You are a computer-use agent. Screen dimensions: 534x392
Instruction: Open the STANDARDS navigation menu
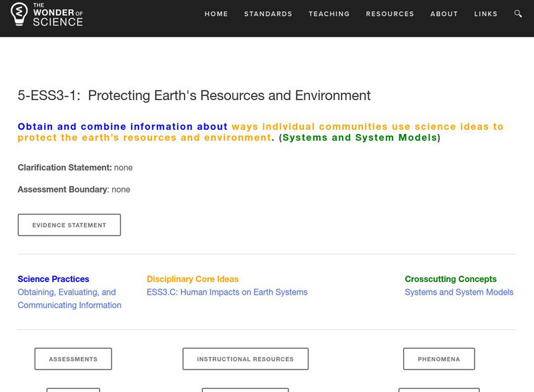pos(268,13)
